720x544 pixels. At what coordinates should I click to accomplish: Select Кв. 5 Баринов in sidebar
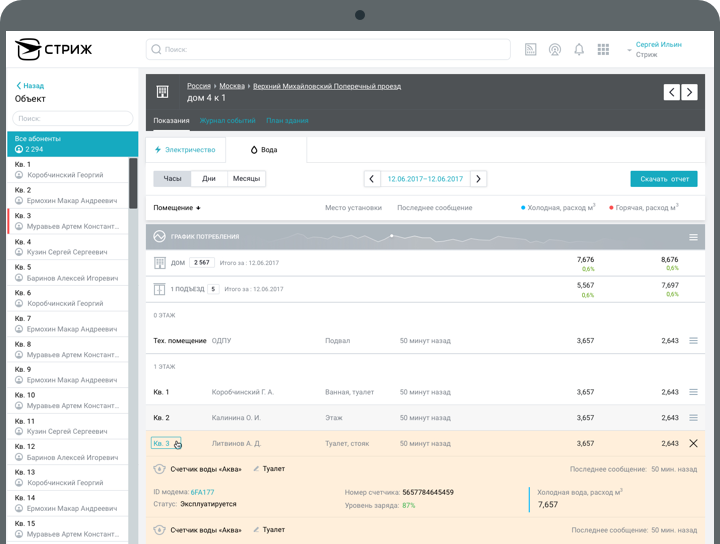(x=68, y=272)
